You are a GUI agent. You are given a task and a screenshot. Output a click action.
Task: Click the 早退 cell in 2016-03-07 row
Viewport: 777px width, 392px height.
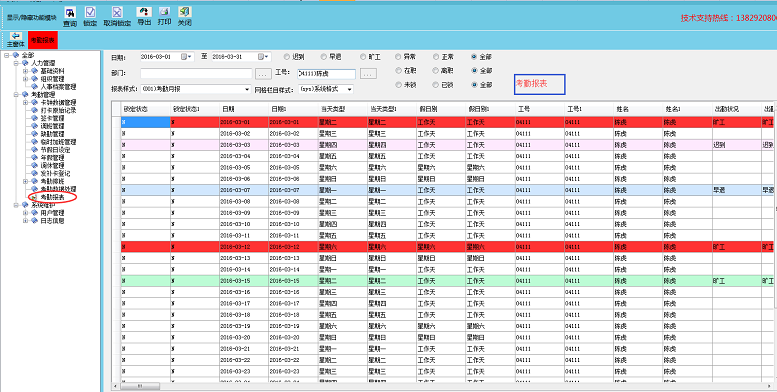coord(736,190)
